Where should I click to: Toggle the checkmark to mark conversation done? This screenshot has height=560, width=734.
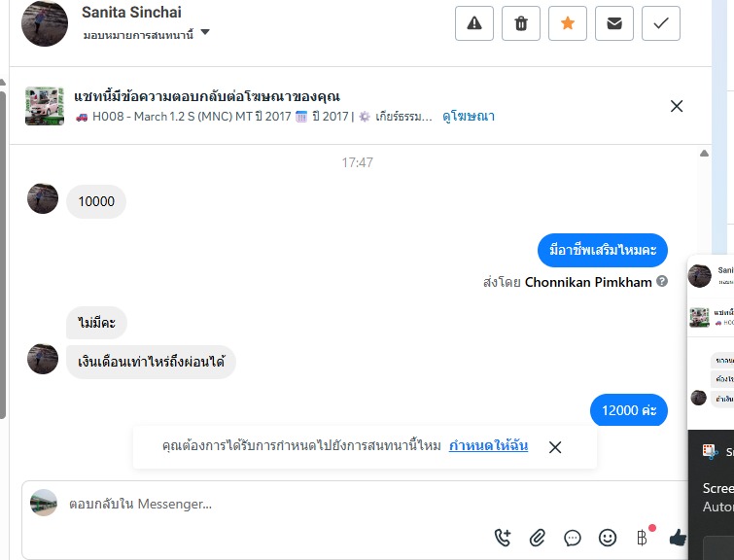point(661,24)
